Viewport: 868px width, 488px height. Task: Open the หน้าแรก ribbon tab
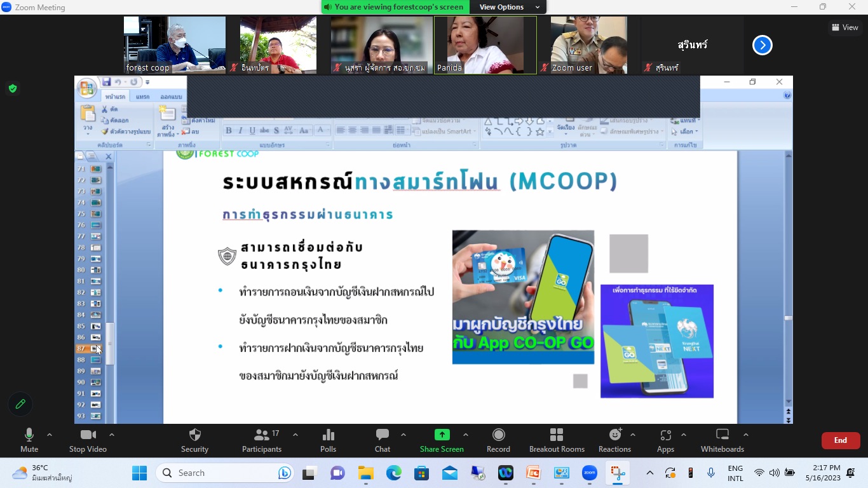pos(116,97)
